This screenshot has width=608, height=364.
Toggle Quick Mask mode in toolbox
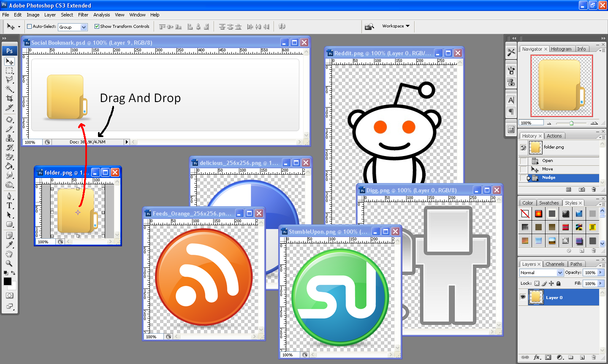9,296
